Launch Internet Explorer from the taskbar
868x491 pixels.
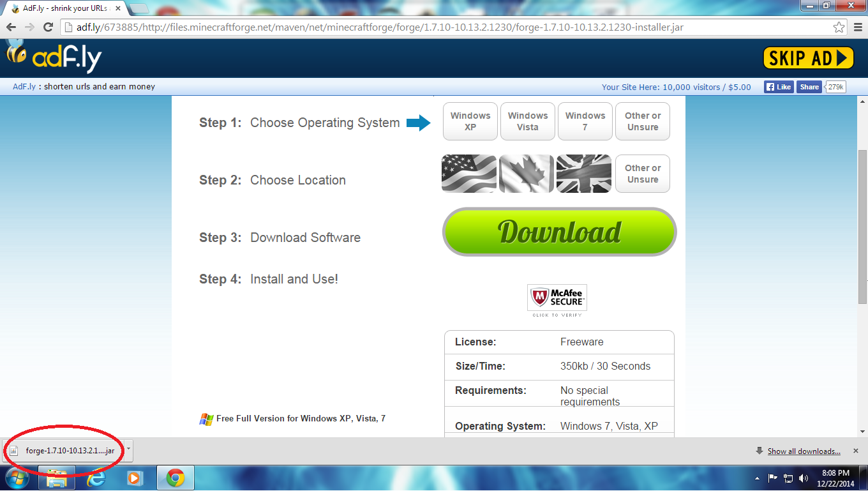97,478
